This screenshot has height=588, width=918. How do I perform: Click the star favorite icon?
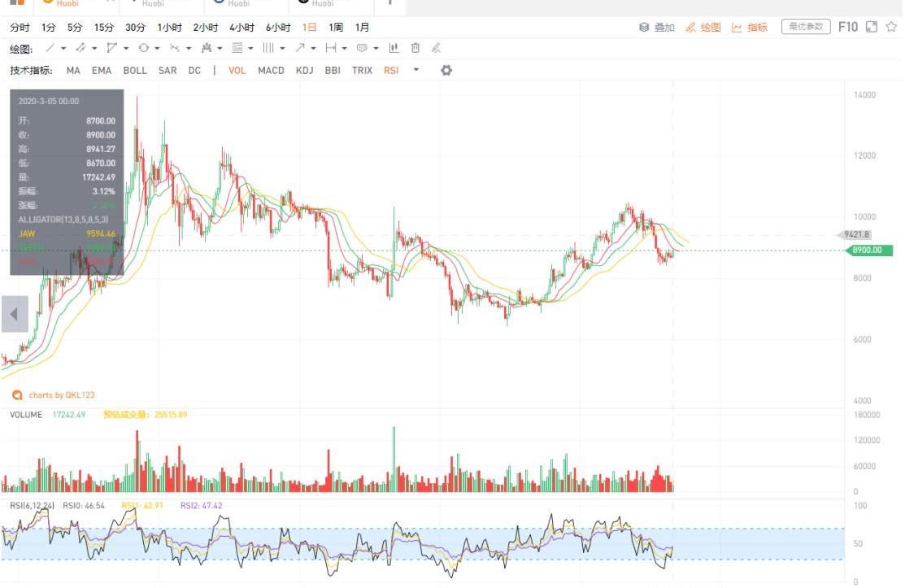(891, 27)
